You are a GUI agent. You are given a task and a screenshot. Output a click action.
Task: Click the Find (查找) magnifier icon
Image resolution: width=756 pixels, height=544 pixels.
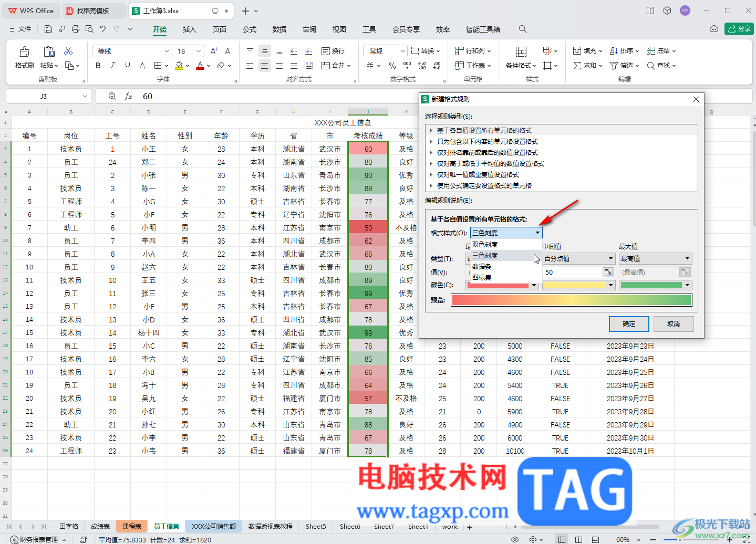[x=651, y=66]
